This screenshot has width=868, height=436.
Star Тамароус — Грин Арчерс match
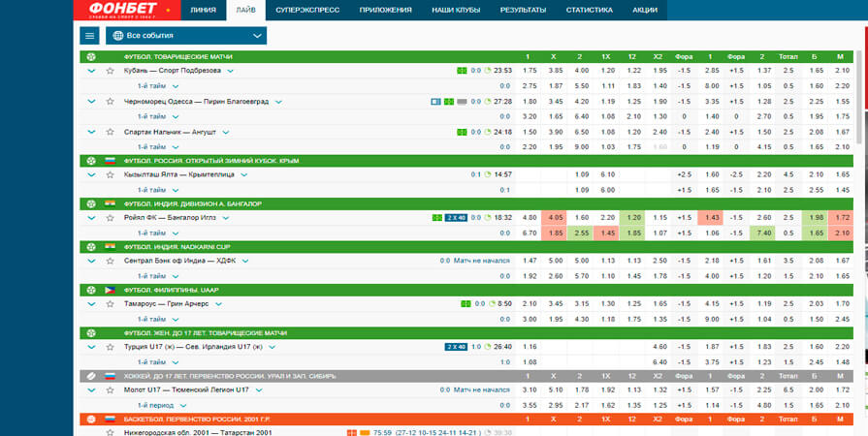(111, 304)
